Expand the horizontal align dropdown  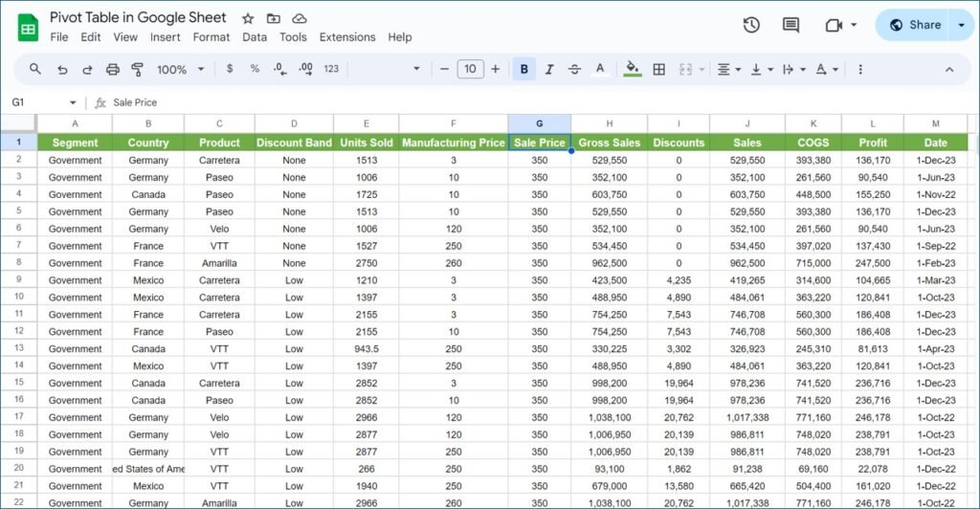pos(729,69)
